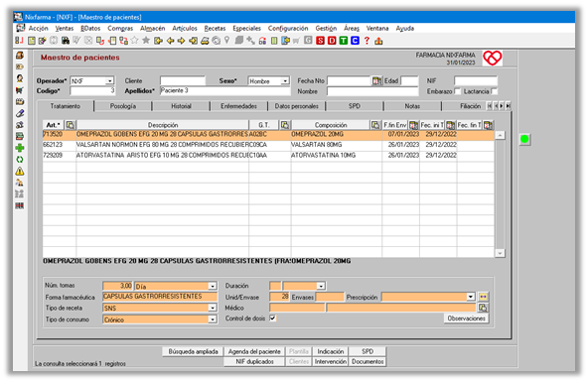The width and height of the screenshot is (588, 382).
Task: Click the NIF input field
Action: click(x=476, y=81)
